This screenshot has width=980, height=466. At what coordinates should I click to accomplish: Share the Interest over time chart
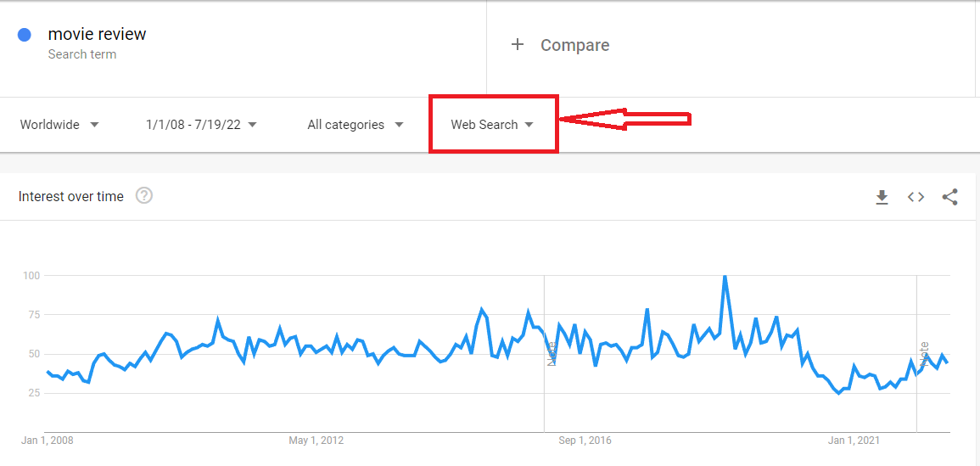point(949,197)
